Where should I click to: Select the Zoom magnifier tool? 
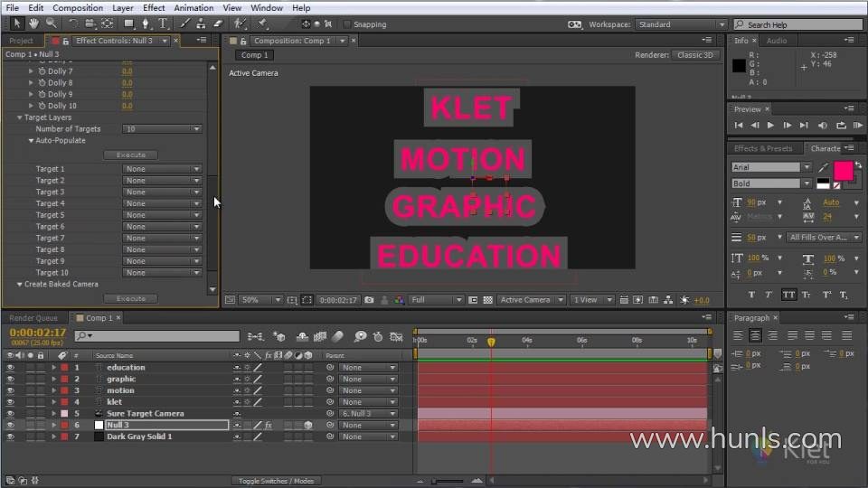(52, 23)
